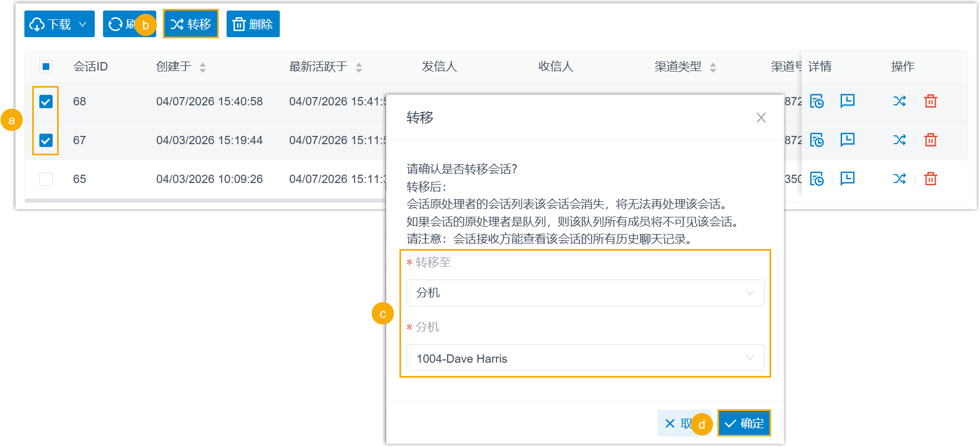Toggle the select-all checkbox in table header
This screenshot has width=980, height=447.
click(x=46, y=67)
